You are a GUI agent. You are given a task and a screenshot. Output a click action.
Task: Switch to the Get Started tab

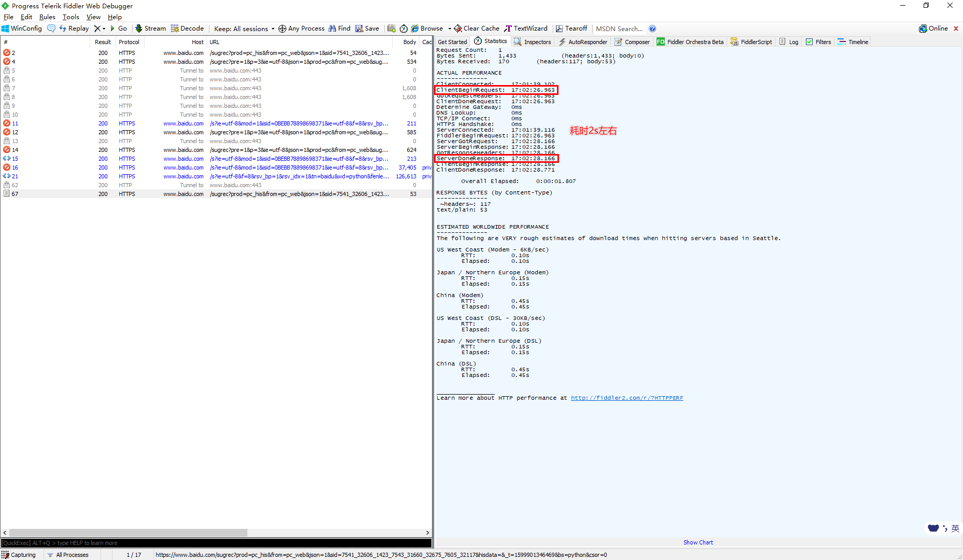[452, 42]
